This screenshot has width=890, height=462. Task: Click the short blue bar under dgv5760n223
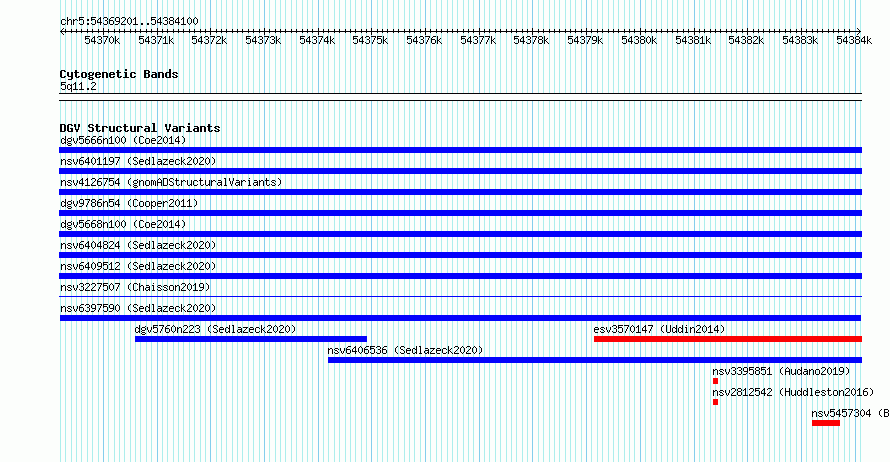tap(251, 339)
